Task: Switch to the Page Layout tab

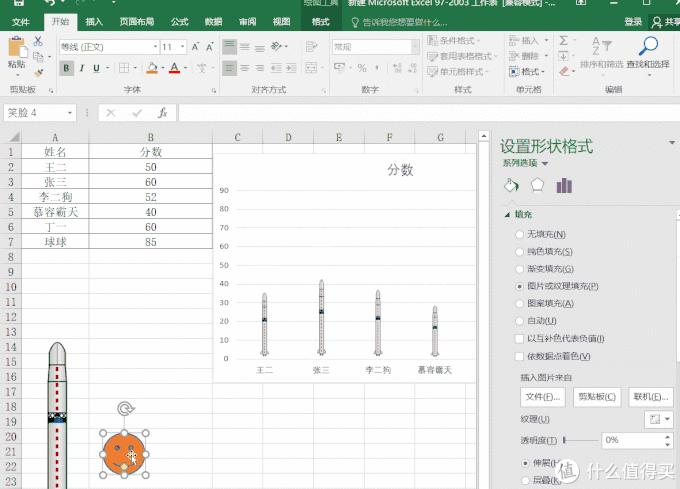Action: [x=137, y=22]
